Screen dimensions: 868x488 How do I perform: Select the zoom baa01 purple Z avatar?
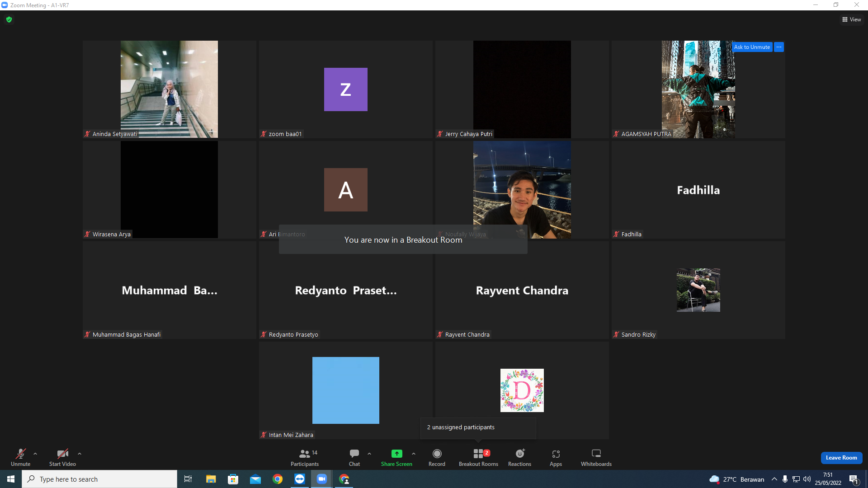click(346, 89)
